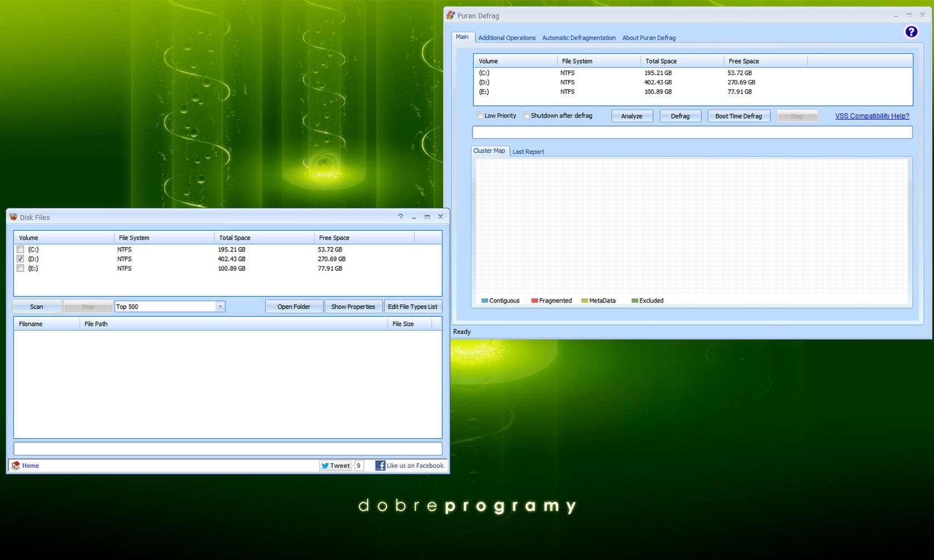Switch to the Last Report tab

click(528, 152)
